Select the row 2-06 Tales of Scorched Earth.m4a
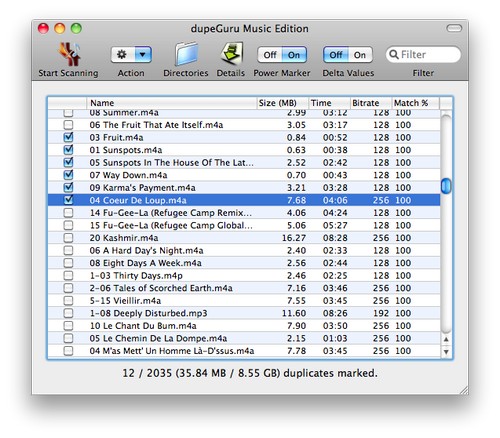 (x=244, y=288)
